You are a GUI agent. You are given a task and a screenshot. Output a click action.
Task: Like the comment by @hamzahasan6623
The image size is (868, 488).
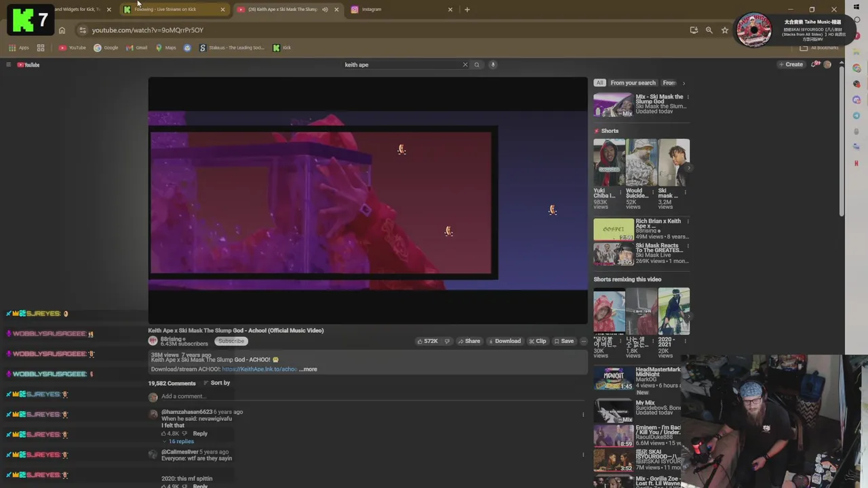[x=163, y=434]
